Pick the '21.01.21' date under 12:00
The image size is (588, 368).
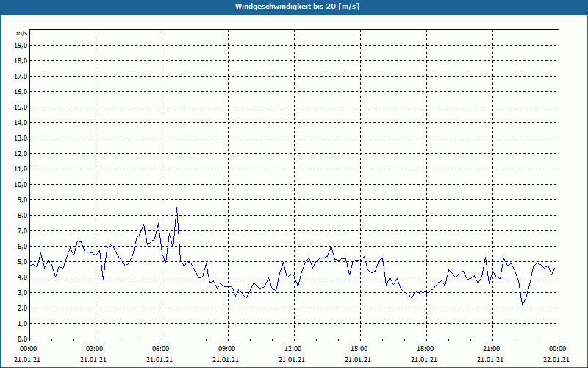coord(292,360)
